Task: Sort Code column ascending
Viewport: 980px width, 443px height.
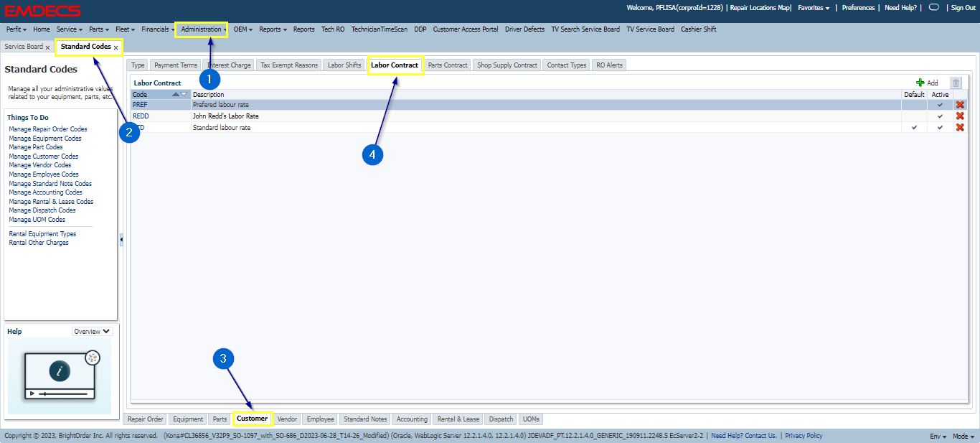Action: (176, 95)
